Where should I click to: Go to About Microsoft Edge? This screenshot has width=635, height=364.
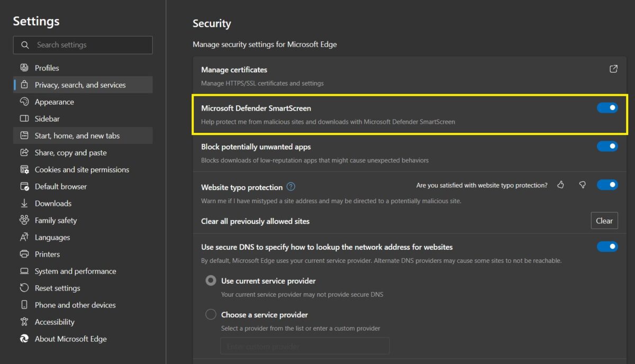tap(83, 339)
